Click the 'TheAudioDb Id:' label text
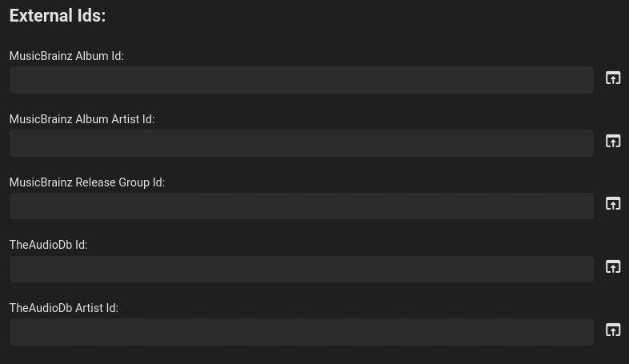This screenshot has height=364, width=629. 48,245
